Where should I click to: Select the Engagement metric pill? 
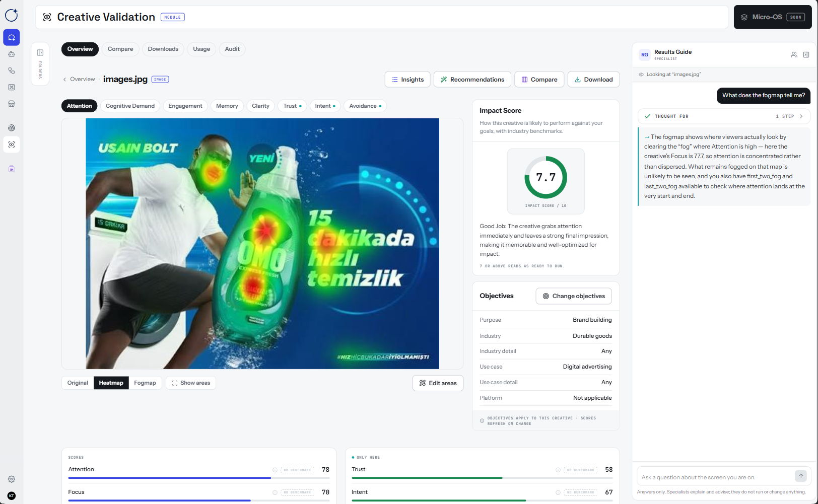click(x=185, y=106)
